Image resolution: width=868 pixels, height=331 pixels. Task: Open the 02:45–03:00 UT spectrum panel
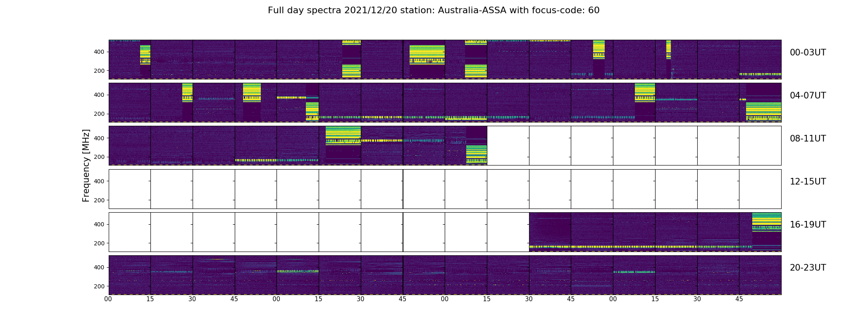pos(592,60)
